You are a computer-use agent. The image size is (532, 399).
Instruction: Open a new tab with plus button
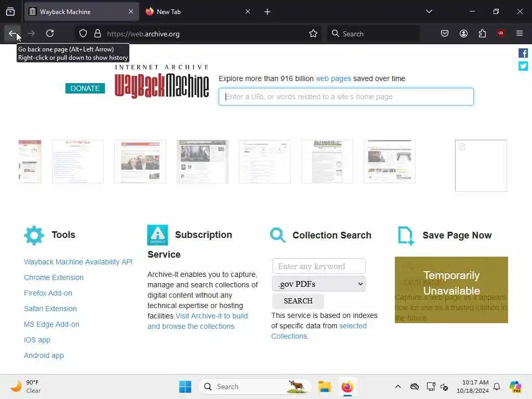click(x=268, y=12)
